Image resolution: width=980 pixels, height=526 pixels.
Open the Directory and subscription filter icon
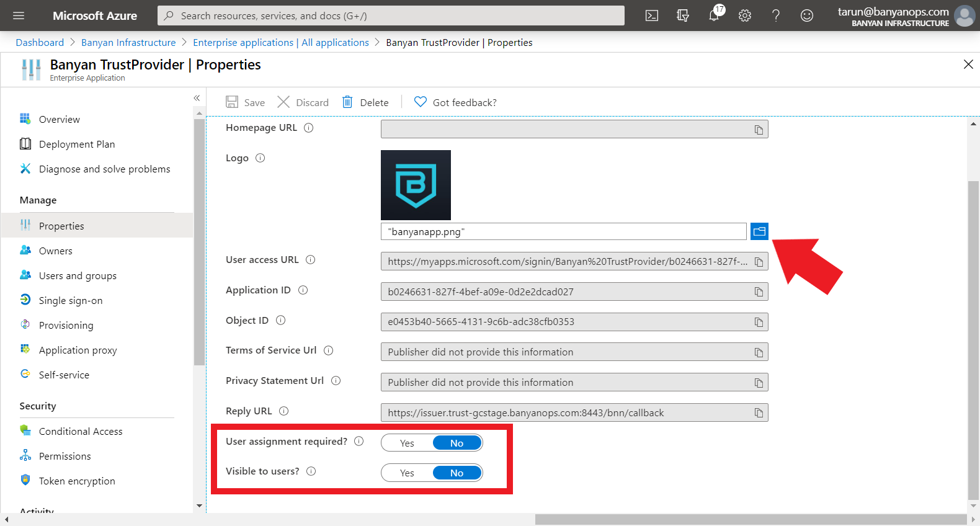click(x=683, y=16)
